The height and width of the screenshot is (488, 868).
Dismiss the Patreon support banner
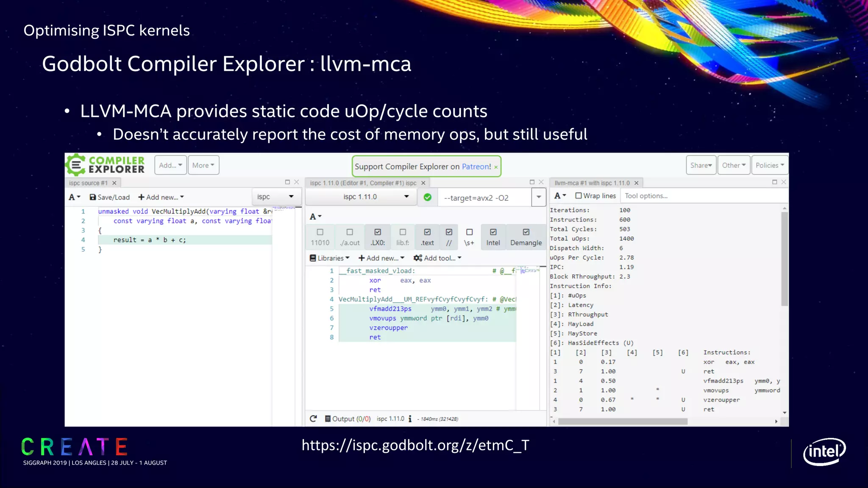(496, 167)
